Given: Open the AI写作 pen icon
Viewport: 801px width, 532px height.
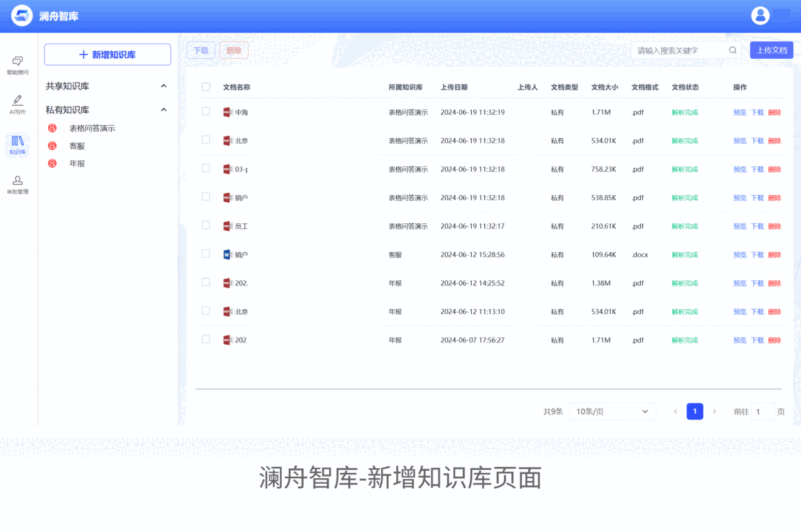Looking at the screenshot, I should (x=18, y=101).
